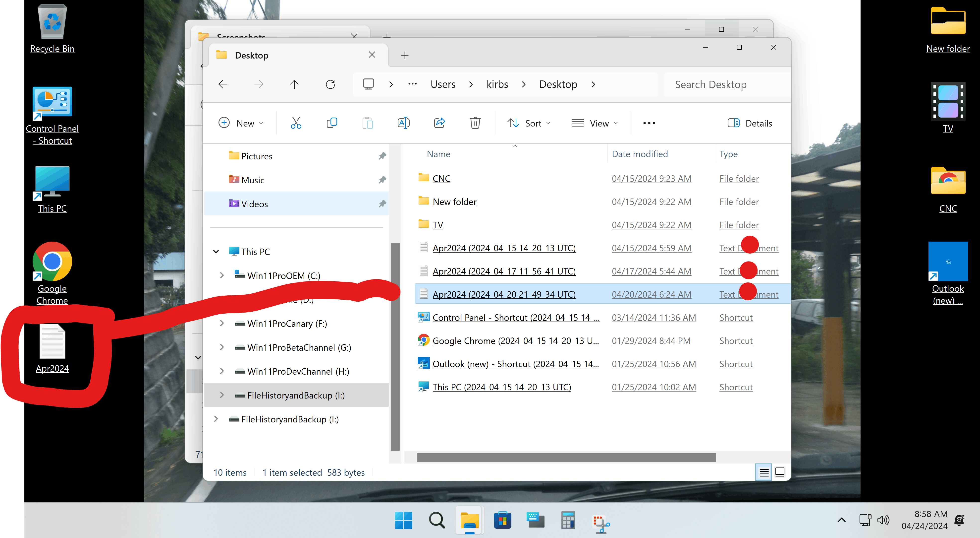Add a new File Explorer tab
980x538 pixels.
pyautogui.click(x=405, y=55)
